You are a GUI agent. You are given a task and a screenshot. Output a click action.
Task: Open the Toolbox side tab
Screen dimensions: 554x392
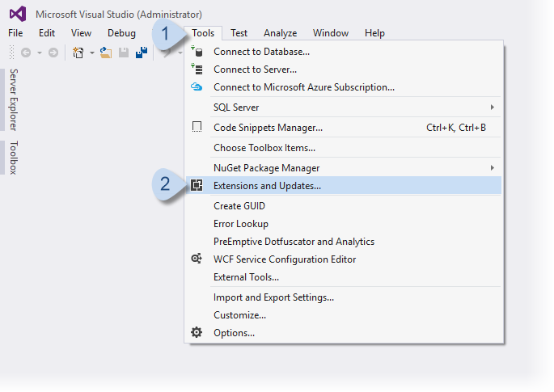(x=14, y=158)
